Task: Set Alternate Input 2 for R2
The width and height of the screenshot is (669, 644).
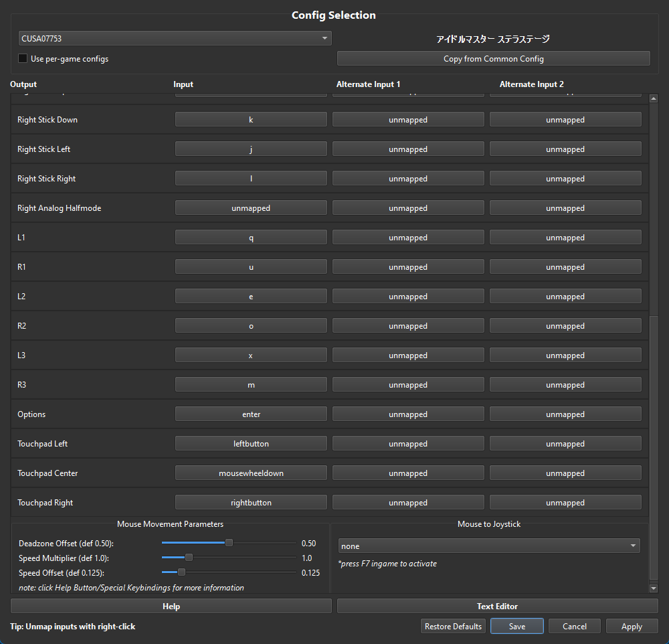Action: (x=565, y=326)
